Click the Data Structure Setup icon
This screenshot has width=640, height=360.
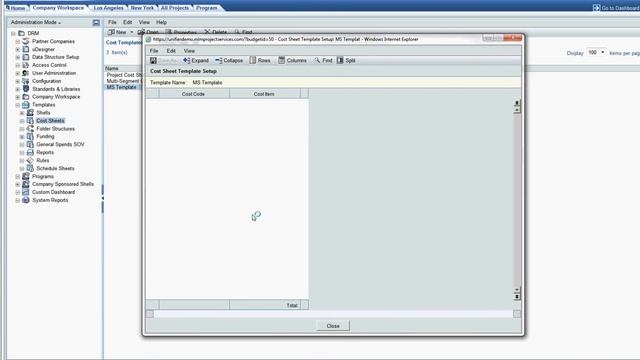(26, 57)
